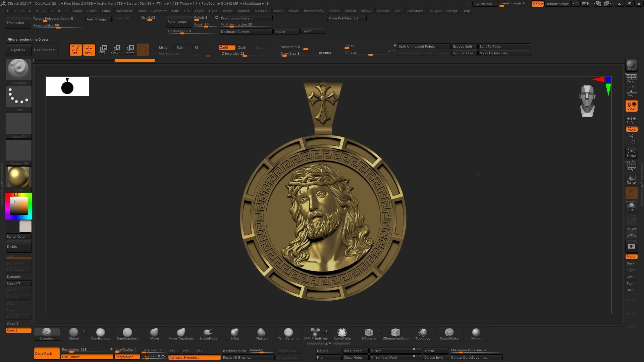Select the Move gizmo mode
The height and width of the screenshot is (362, 644).
tap(102, 50)
